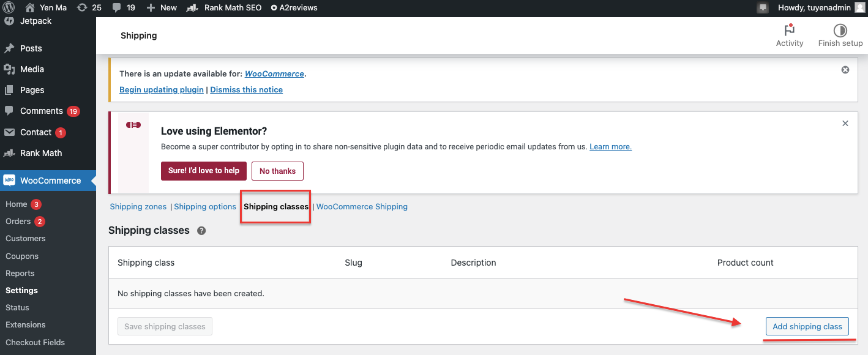Viewport: 868px width, 355px height.
Task: Click the Slug column header
Action: pos(354,263)
